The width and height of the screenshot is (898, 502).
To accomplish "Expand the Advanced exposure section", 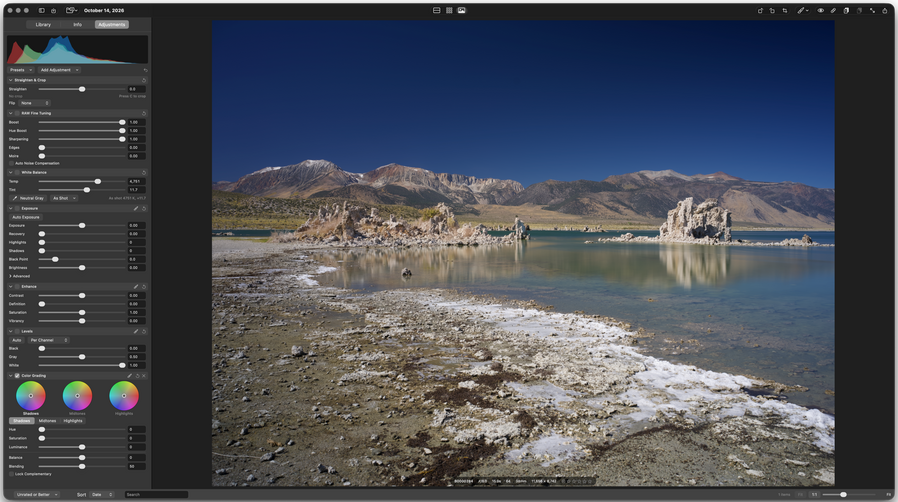I will [x=19, y=276].
